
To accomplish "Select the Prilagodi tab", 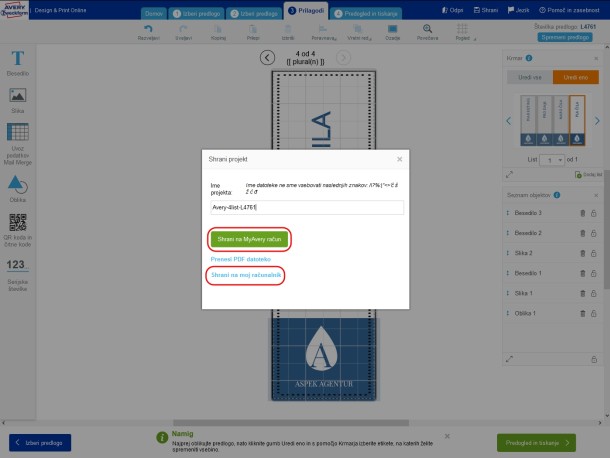I will pos(306,11).
